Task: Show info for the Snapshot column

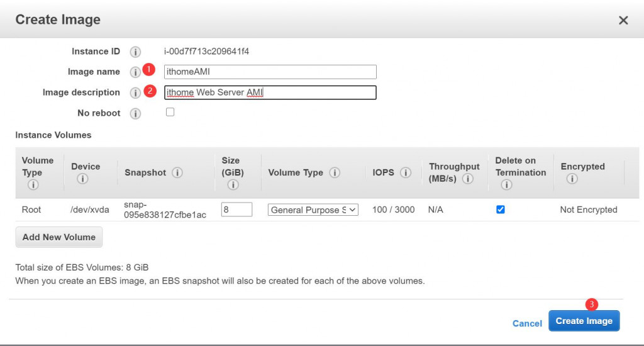Action: 177,172
